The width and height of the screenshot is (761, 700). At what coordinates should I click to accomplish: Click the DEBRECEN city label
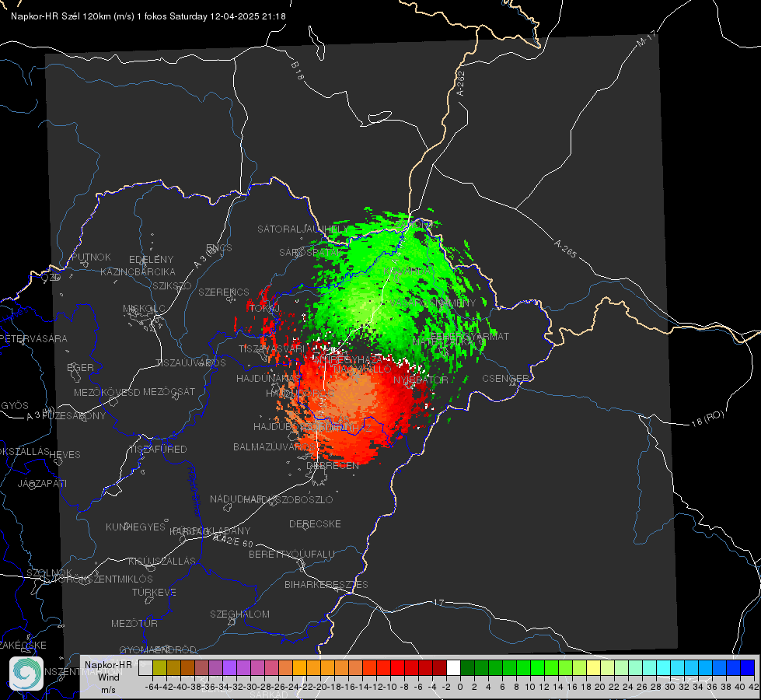[x=333, y=466]
